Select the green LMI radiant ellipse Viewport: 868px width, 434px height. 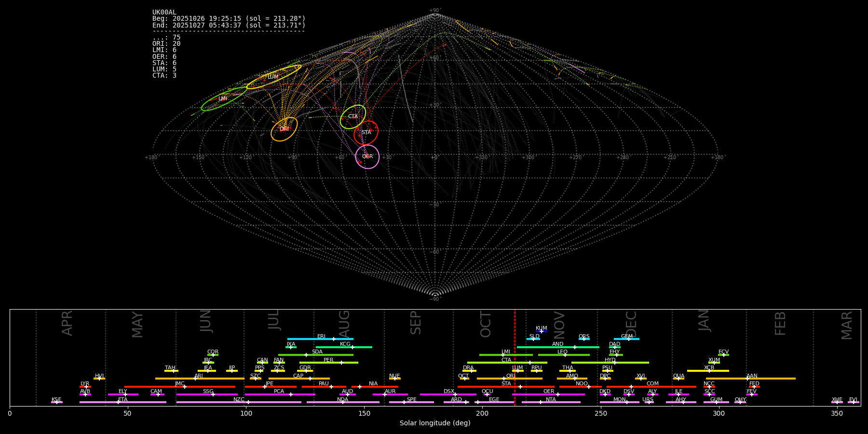pos(224,99)
